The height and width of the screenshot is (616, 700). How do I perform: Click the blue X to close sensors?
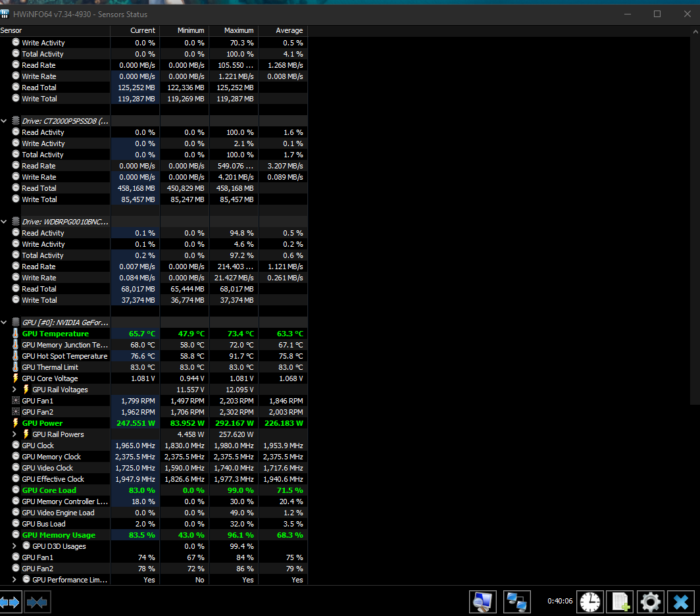(x=681, y=602)
